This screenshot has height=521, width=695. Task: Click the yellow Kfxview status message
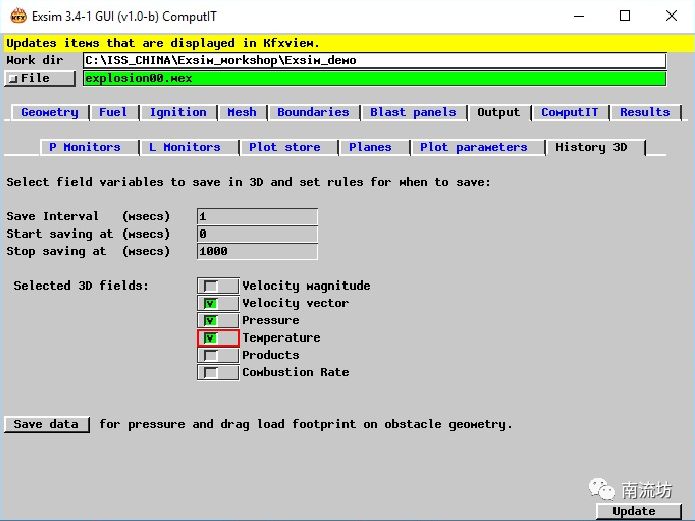[347, 43]
